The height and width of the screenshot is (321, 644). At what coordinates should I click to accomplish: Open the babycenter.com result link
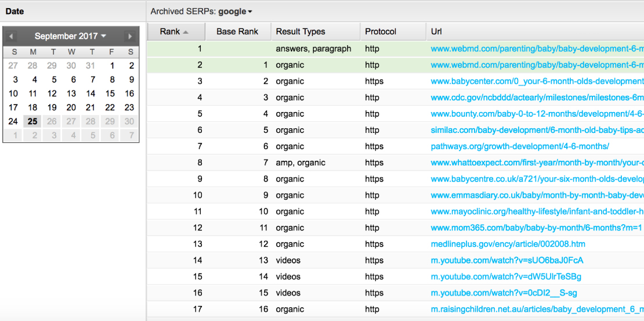[537, 81]
